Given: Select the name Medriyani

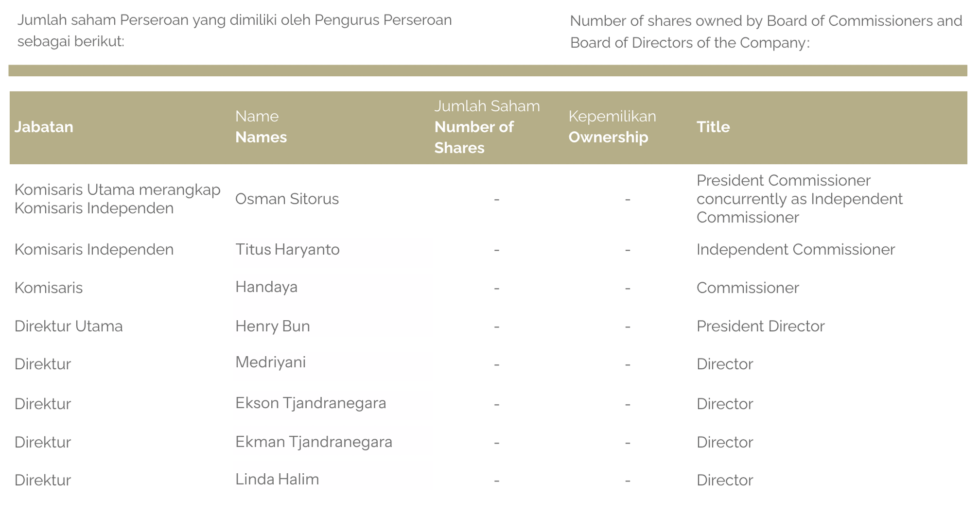Looking at the screenshot, I should [x=271, y=362].
